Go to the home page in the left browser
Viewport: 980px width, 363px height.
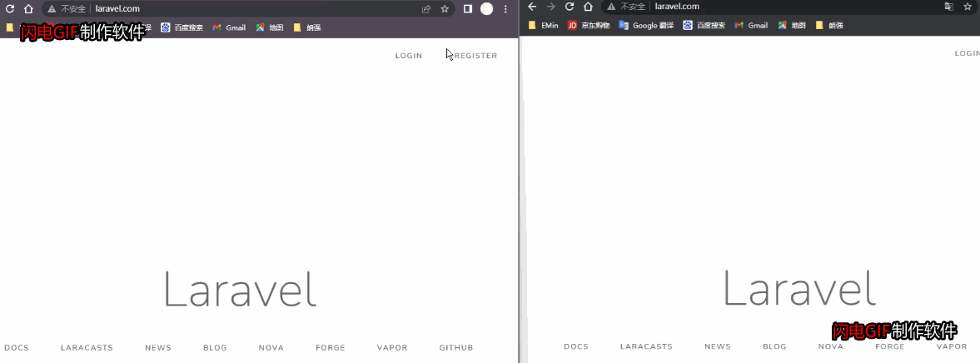(28, 9)
